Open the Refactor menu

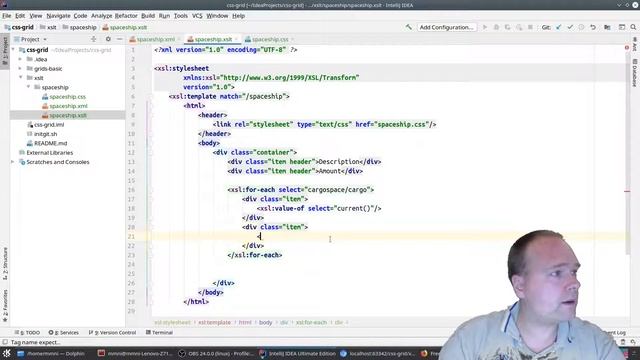coord(126,16)
